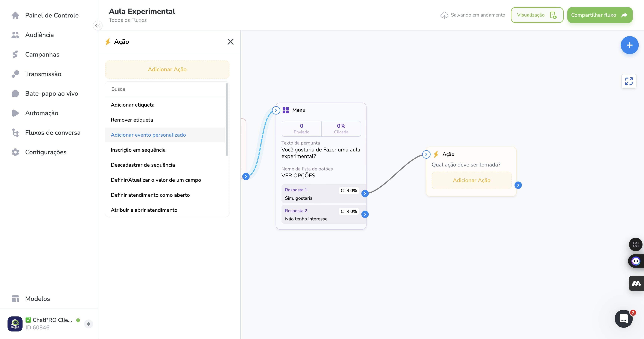Click the Modelos template icon
The height and width of the screenshot is (339, 644).
[15, 298]
